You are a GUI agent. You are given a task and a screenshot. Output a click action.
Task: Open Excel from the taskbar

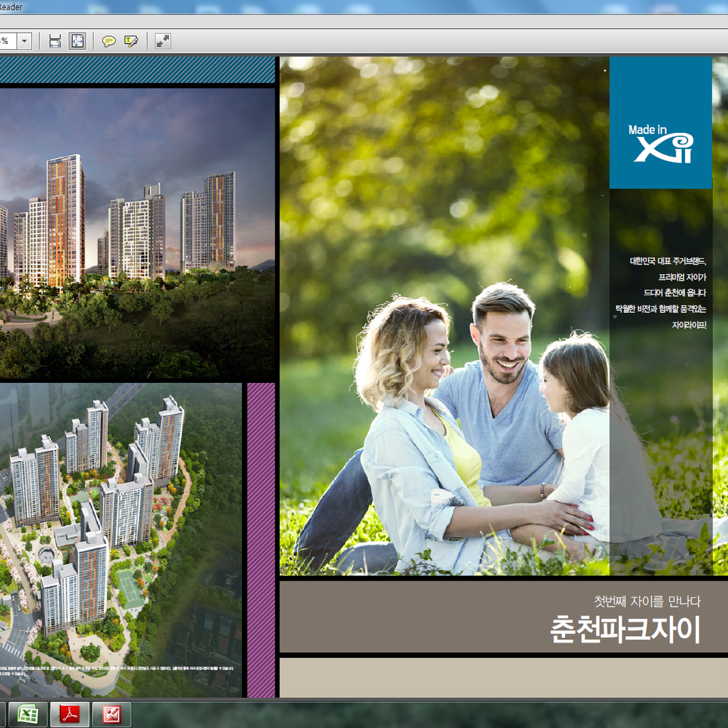coord(27,714)
